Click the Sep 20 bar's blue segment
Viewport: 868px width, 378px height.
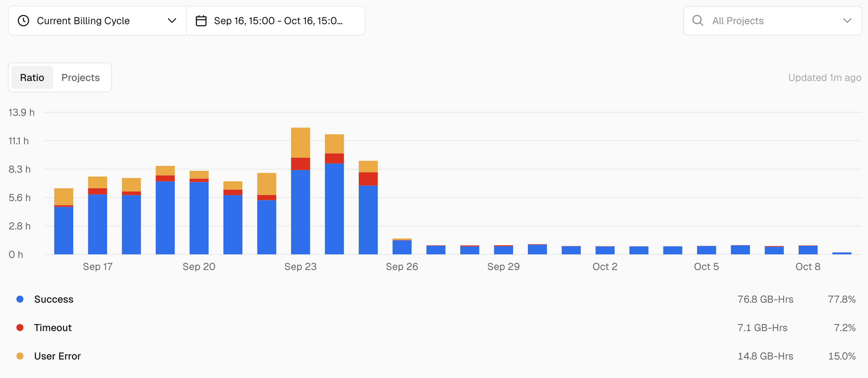click(x=199, y=218)
